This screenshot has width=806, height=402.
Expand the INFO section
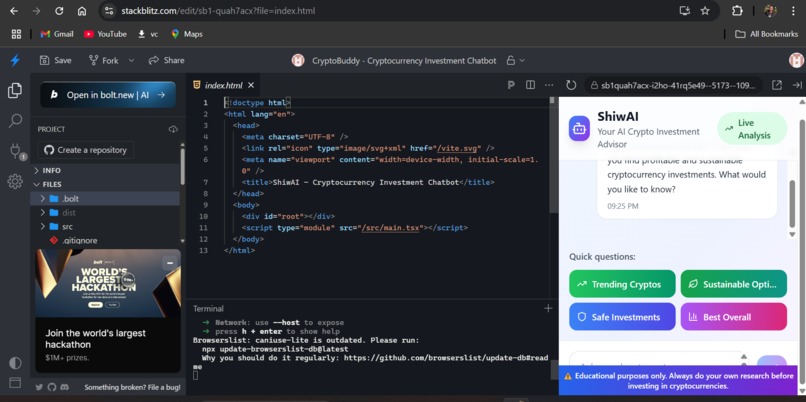[105, 170]
